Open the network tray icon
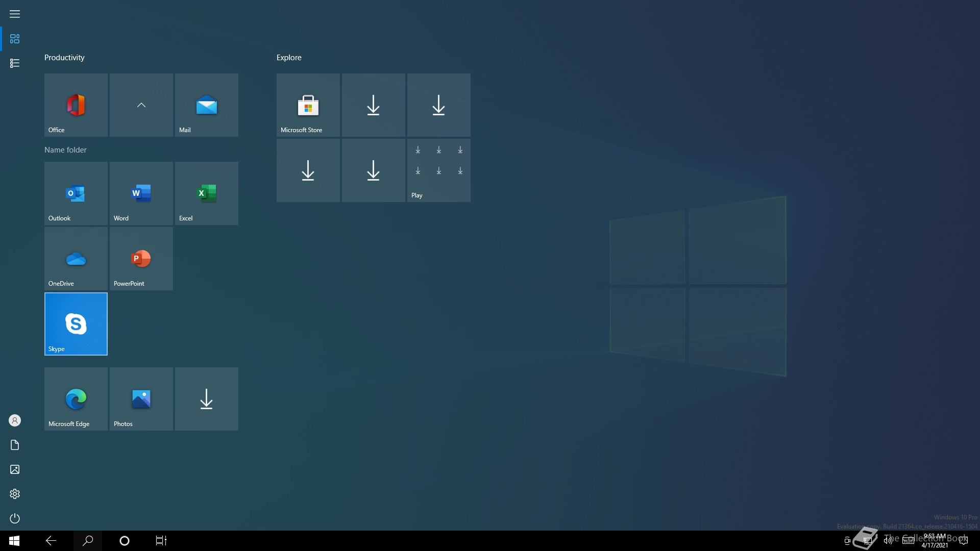The height and width of the screenshot is (551, 980). coord(867,541)
